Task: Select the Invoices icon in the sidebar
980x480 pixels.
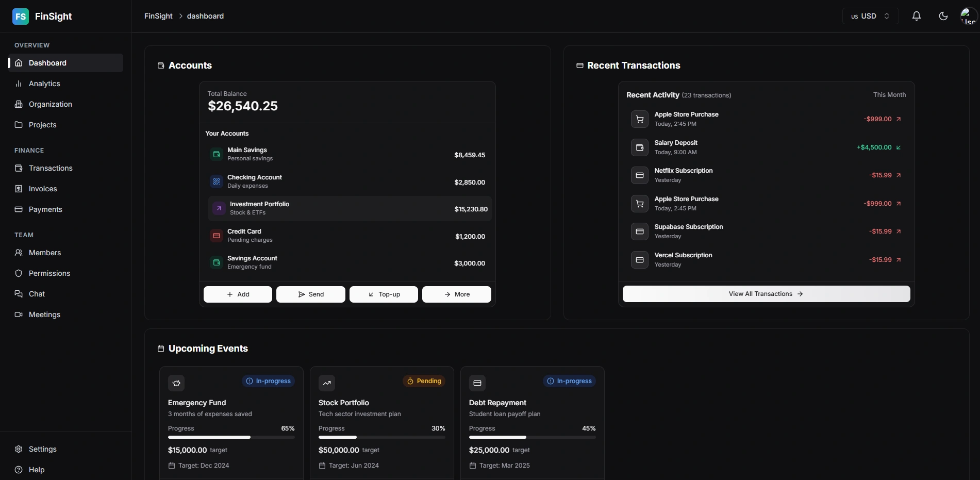Action: [x=19, y=189]
